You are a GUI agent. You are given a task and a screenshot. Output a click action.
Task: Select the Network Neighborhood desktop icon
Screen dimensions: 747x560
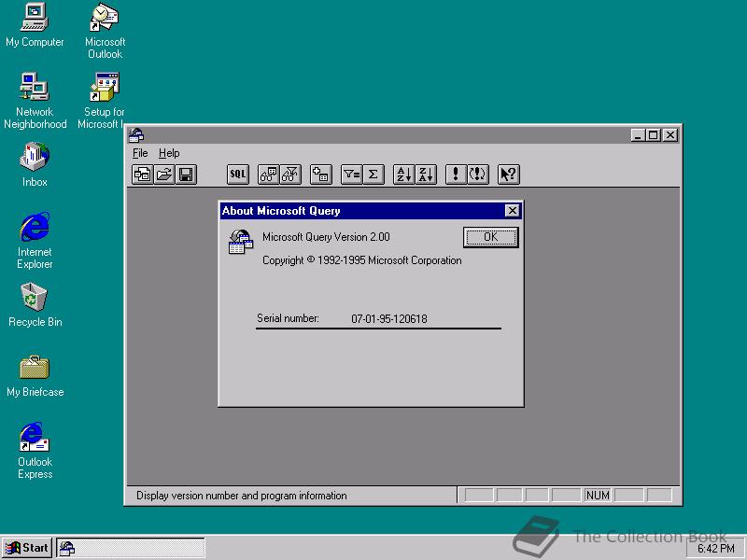click(35, 101)
